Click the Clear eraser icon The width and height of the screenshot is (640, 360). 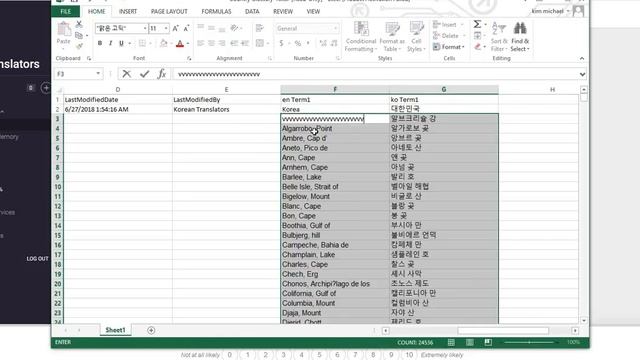click(x=478, y=47)
